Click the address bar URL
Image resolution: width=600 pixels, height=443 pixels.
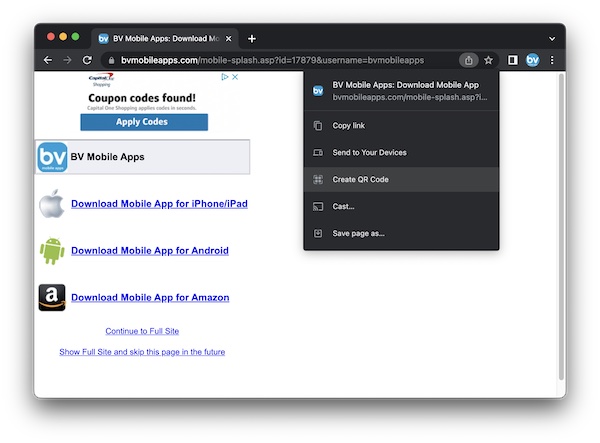[x=272, y=60]
